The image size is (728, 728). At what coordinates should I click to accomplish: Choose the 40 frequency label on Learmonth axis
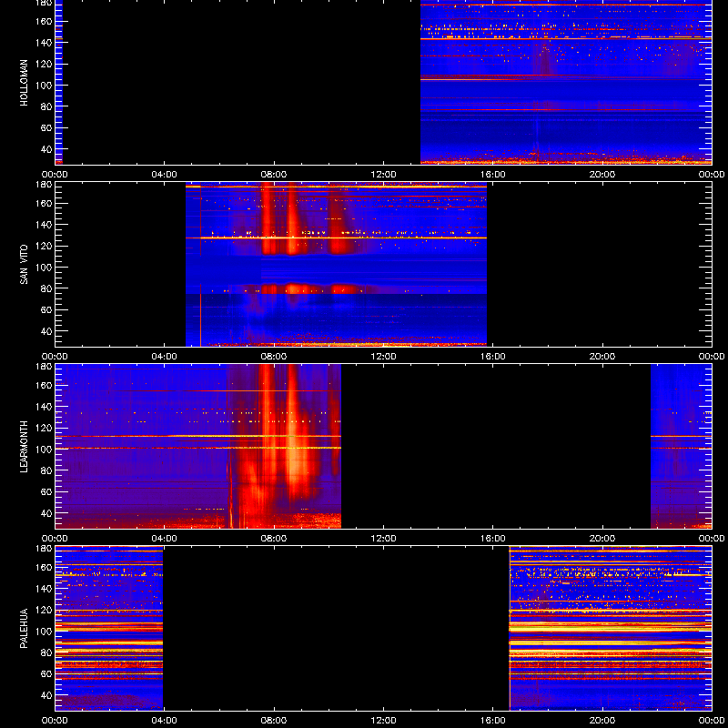point(47,513)
